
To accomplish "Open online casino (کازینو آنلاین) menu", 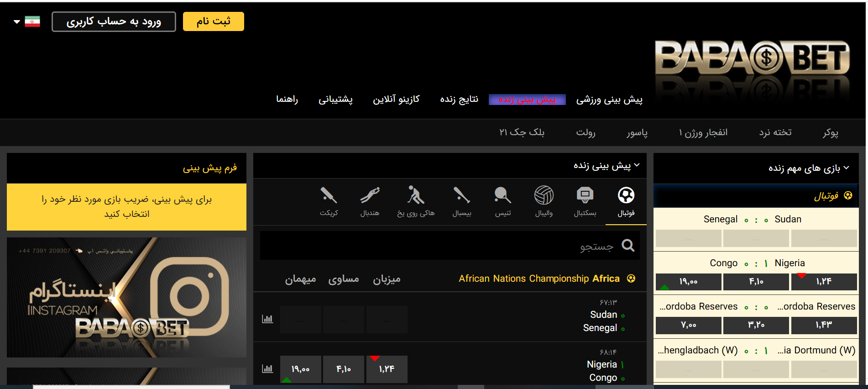I will coord(396,99).
